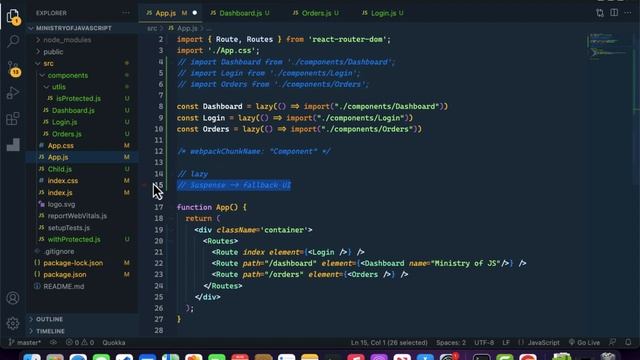
Task: Change Spaces: 2 indentation setting
Action: [x=451, y=342]
